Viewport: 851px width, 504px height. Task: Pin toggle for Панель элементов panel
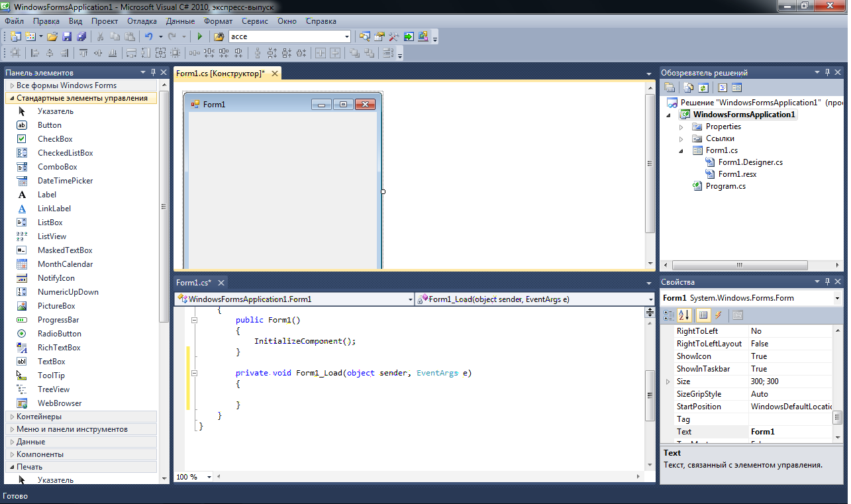153,73
